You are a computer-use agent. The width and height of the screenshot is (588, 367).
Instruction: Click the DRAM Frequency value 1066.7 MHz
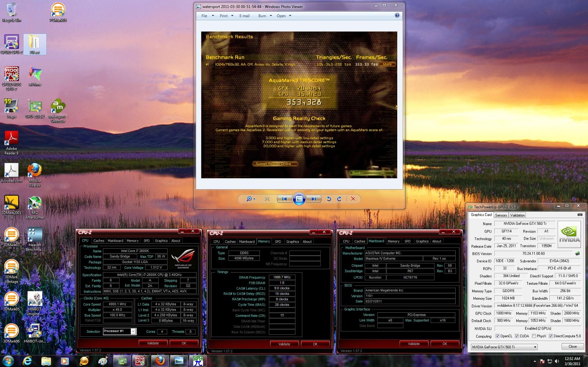point(282,277)
